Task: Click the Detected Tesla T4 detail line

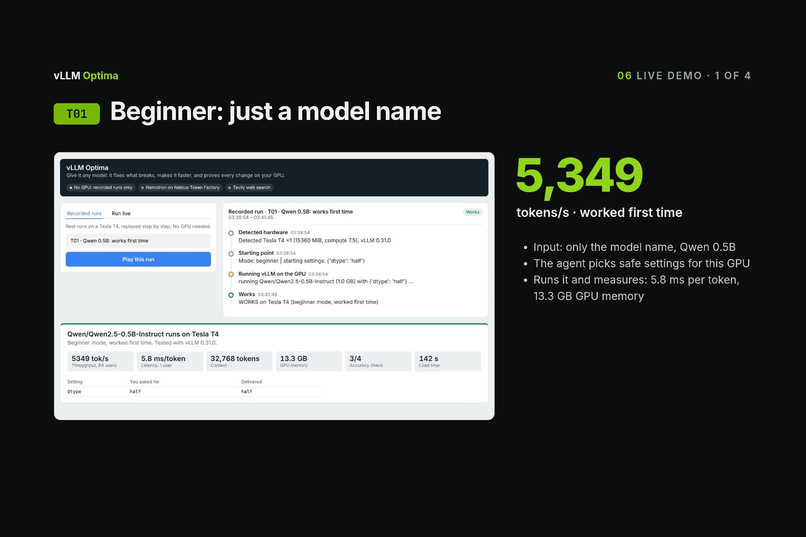Action: pos(315,240)
